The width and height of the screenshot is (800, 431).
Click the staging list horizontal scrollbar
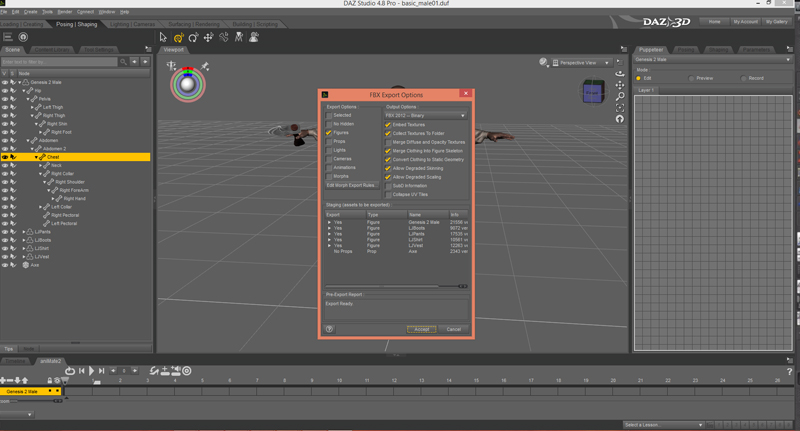coord(396,286)
